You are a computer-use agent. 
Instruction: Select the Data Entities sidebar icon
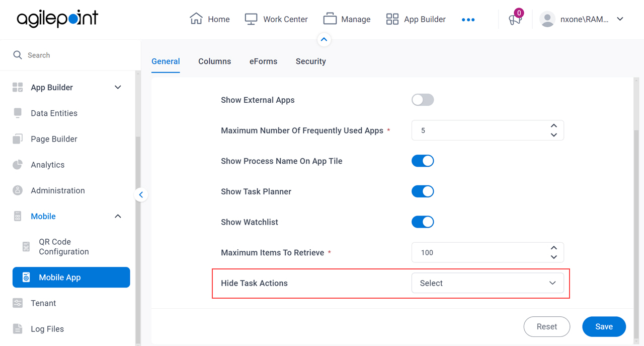click(18, 113)
